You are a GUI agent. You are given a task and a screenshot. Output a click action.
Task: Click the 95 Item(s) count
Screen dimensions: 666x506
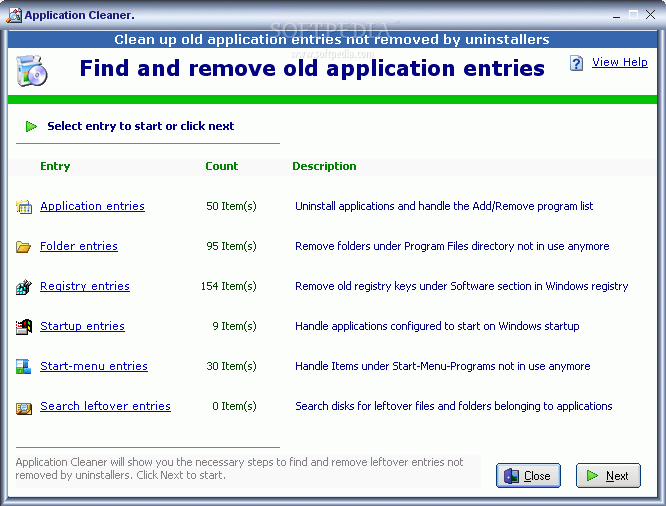[x=231, y=246]
